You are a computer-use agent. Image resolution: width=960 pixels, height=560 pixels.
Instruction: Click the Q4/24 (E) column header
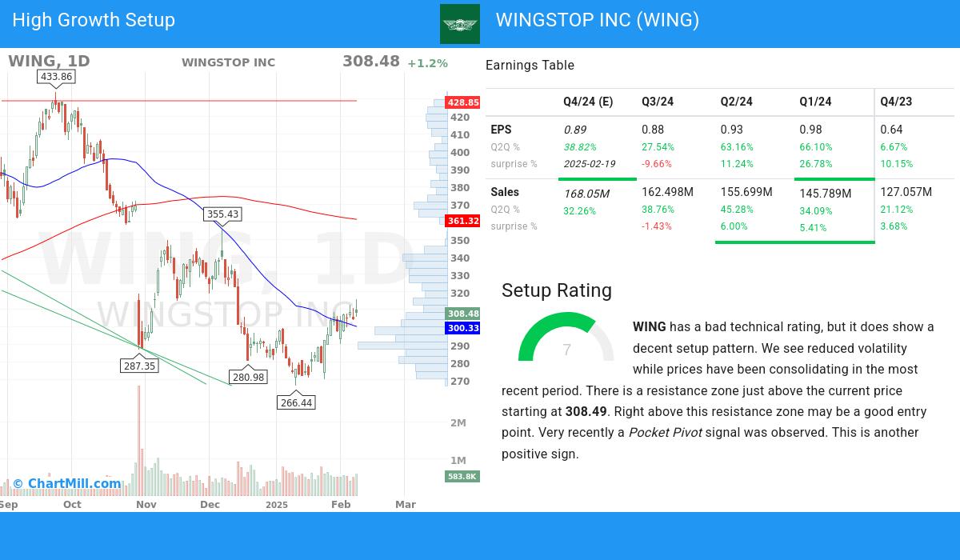click(588, 102)
